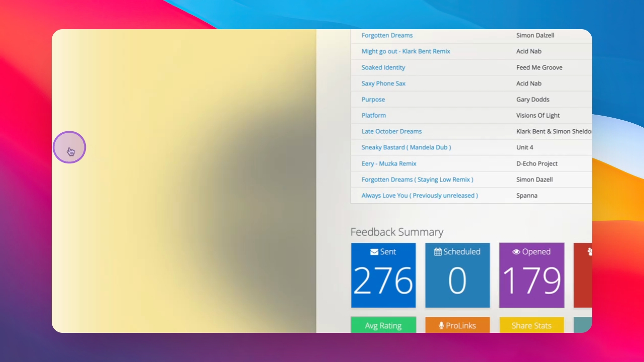Open the 'Late October Dreams' track link
Viewport: 644px width, 362px height.
point(392,131)
